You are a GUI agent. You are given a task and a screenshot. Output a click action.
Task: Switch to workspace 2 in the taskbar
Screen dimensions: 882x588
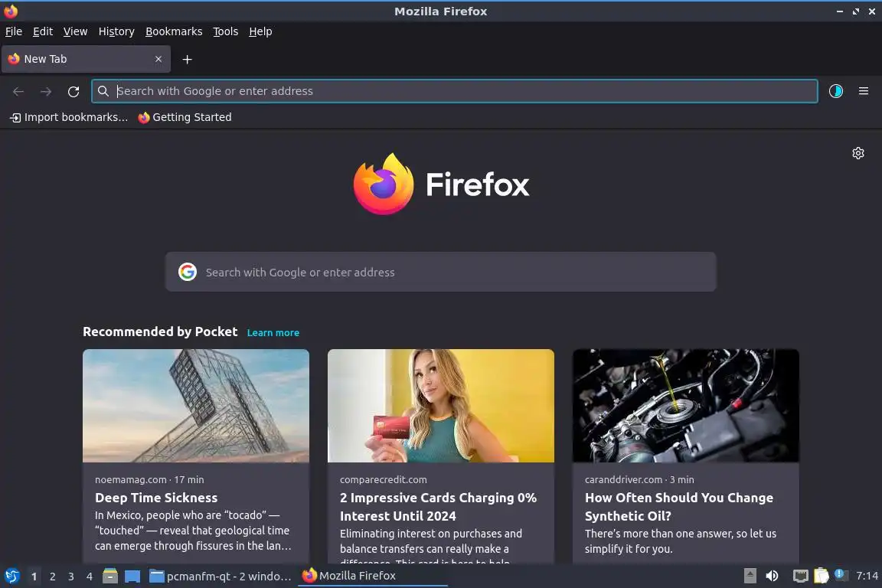(x=52, y=577)
